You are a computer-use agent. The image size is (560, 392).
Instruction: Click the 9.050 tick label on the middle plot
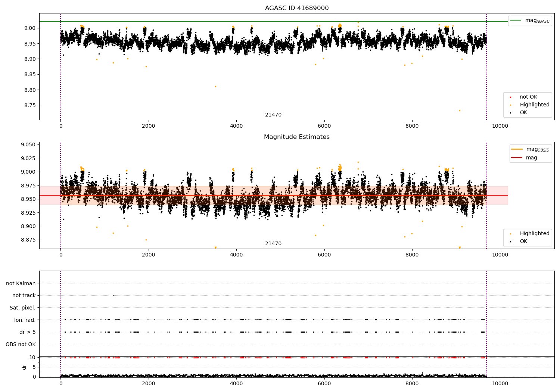coord(29,145)
